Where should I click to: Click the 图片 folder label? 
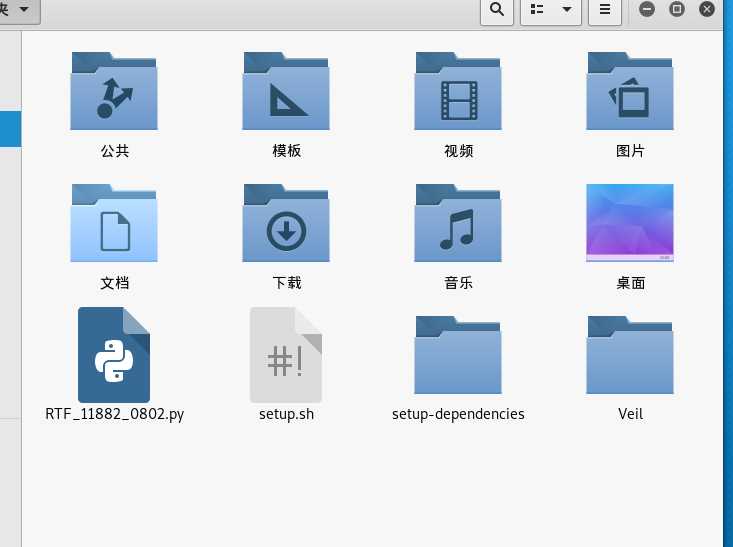click(x=630, y=151)
